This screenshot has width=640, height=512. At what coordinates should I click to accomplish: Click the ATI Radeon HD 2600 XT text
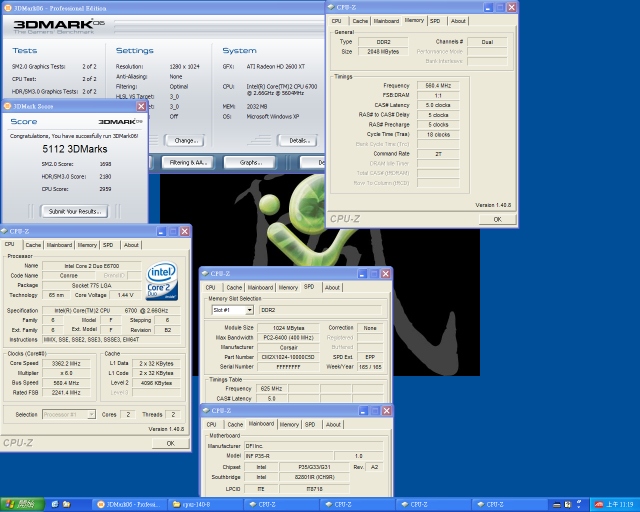pos(276,67)
